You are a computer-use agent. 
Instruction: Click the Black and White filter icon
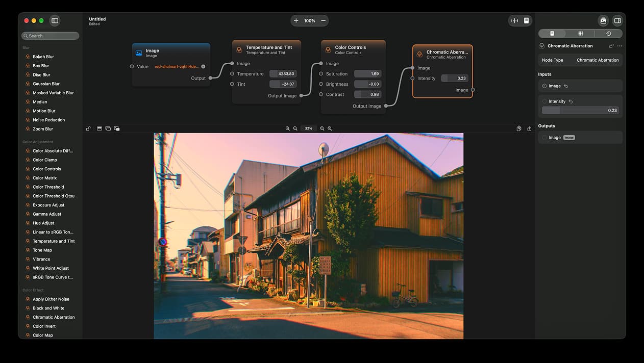click(x=28, y=308)
